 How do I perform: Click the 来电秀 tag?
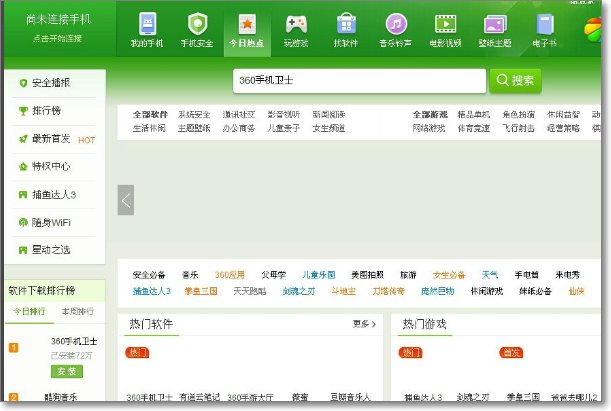[x=567, y=275]
